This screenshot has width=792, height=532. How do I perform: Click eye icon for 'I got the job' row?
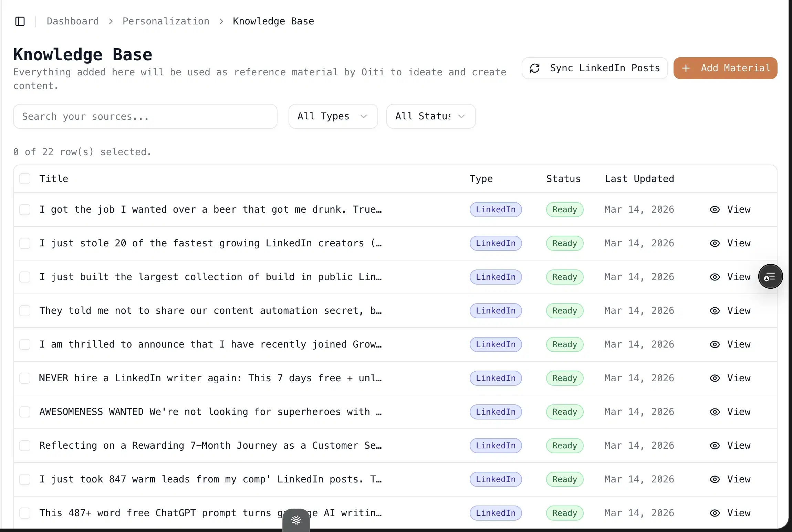click(715, 210)
